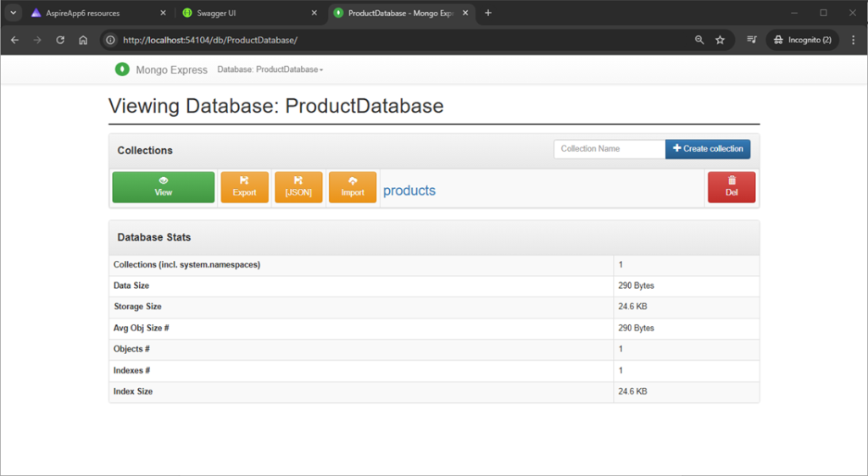Screen dimensions: 868x476
Task: Open the Incognito (2) profile indicator
Action: 803,40
